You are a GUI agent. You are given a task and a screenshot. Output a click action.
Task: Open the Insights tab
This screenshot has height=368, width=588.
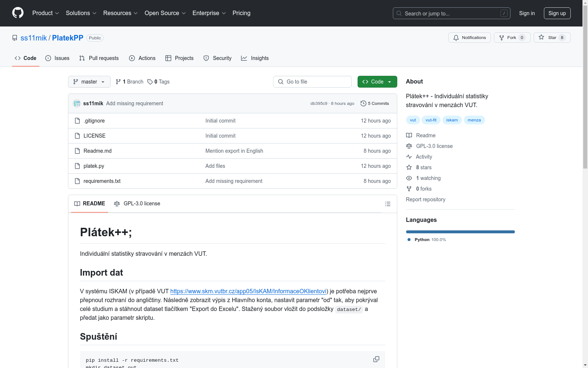[x=255, y=58]
